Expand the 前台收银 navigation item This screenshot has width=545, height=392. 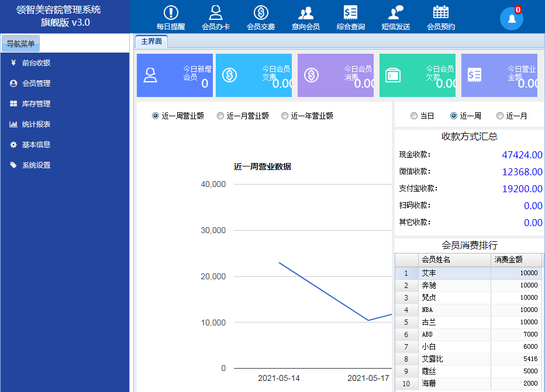tap(36, 63)
